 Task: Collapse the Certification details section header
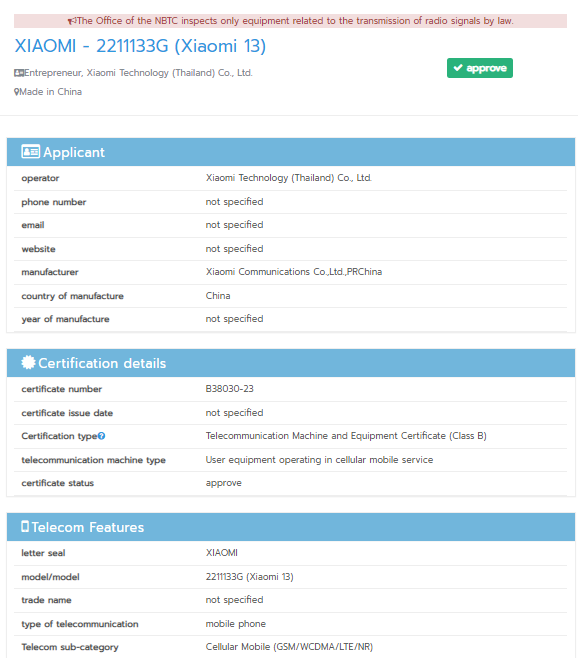pyautogui.click(x=291, y=363)
